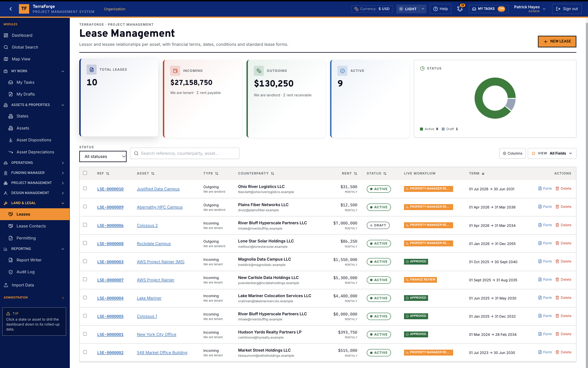The height and width of the screenshot is (368, 588).
Task: Click the Asset Depreciations trend icon
Action: tap(11, 152)
